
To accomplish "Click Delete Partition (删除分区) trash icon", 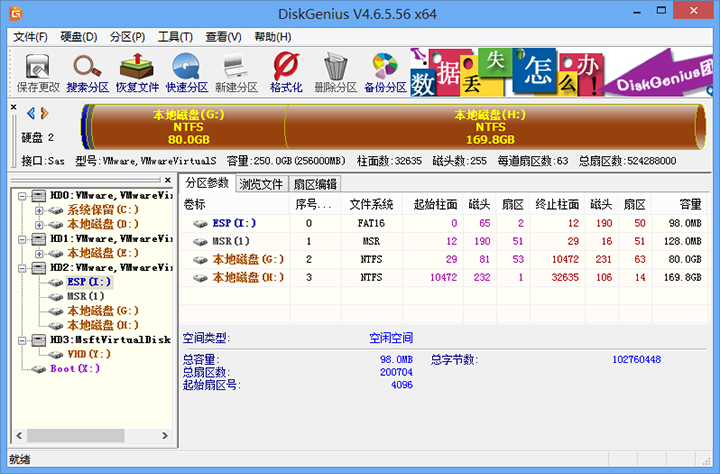I will pos(335,73).
